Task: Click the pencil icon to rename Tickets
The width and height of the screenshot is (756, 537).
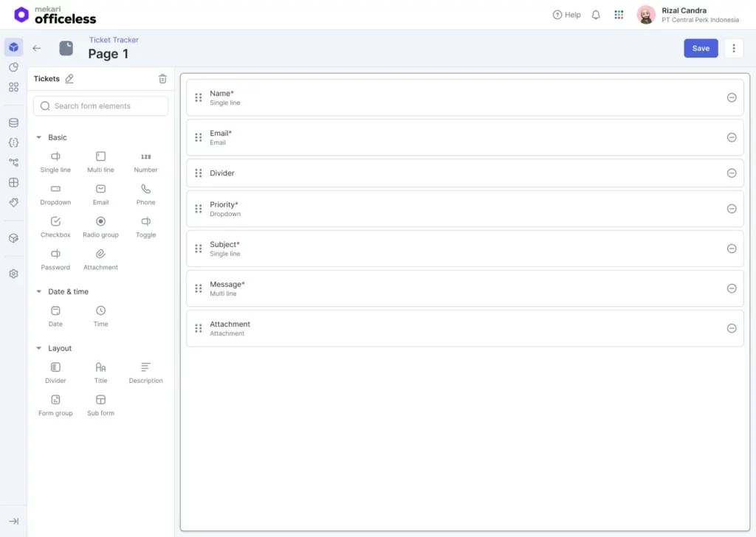Action: [70, 78]
